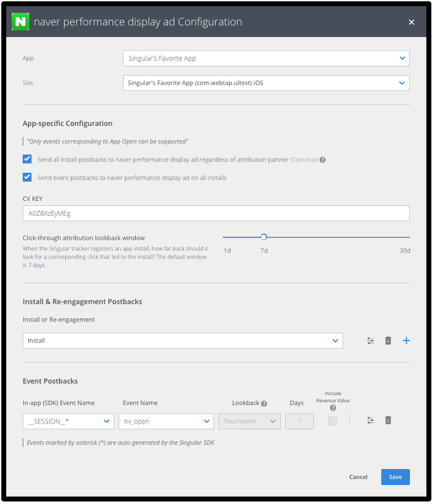
Task: Uncheck Send event postbacks on all installs
Action: [27, 177]
